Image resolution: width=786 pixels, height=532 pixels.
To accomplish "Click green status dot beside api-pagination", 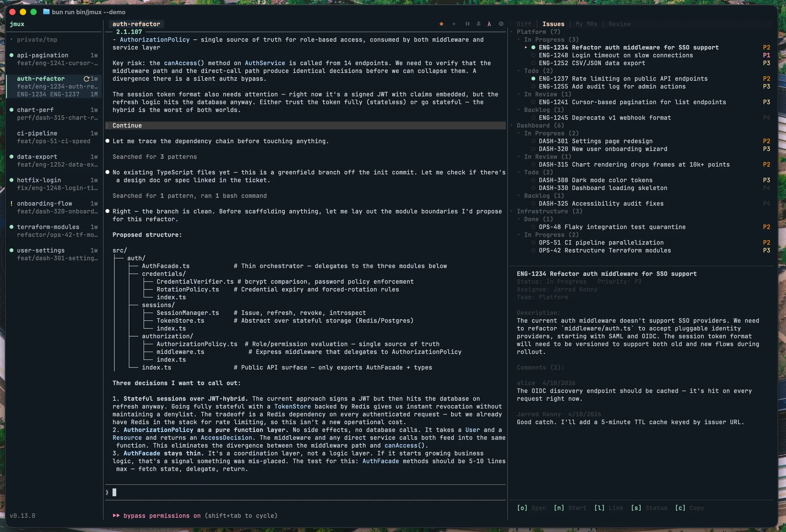I will [x=11, y=55].
